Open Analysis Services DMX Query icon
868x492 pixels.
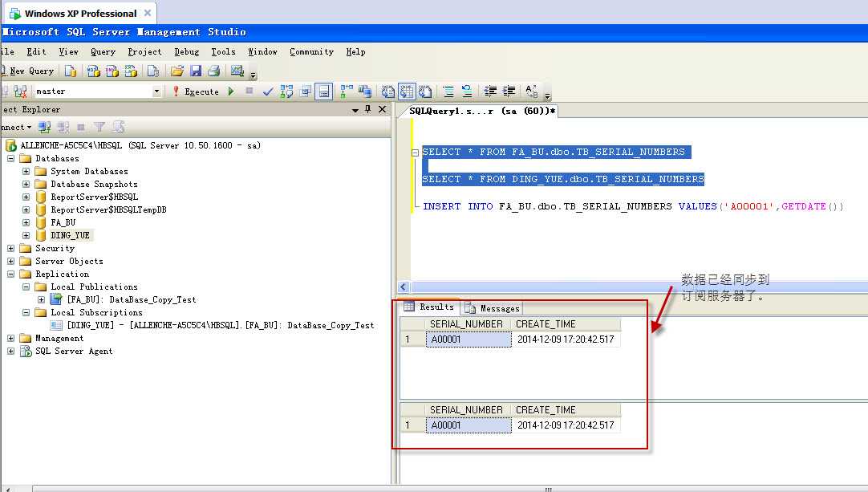pos(112,71)
